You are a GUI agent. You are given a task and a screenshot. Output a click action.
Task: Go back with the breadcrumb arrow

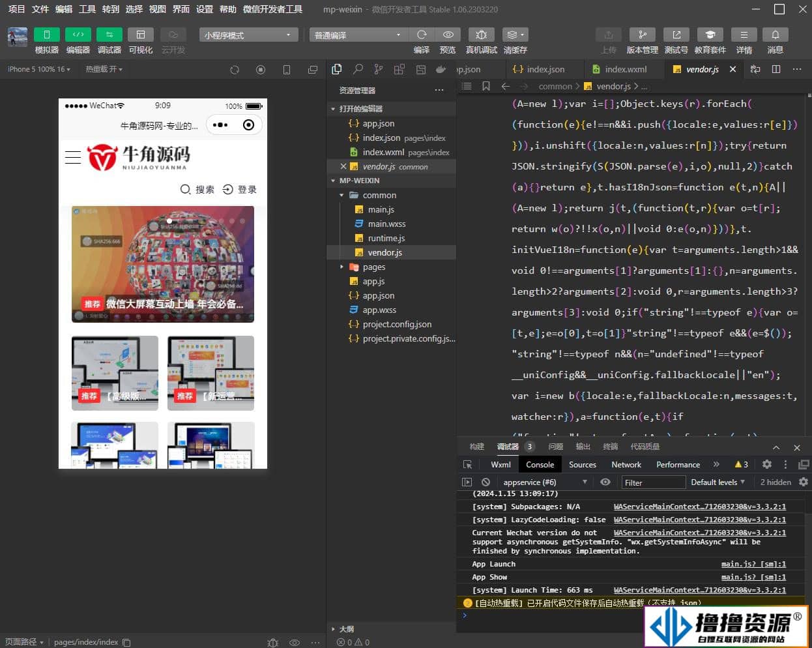pyautogui.click(x=506, y=86)
